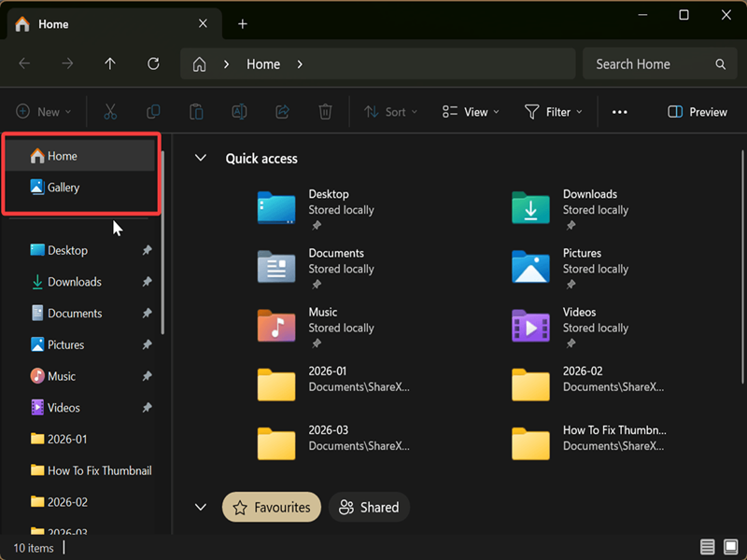Screen dimensions: 747x560
Task: Click the Share icon in toolbar
Action: [282, 112]
